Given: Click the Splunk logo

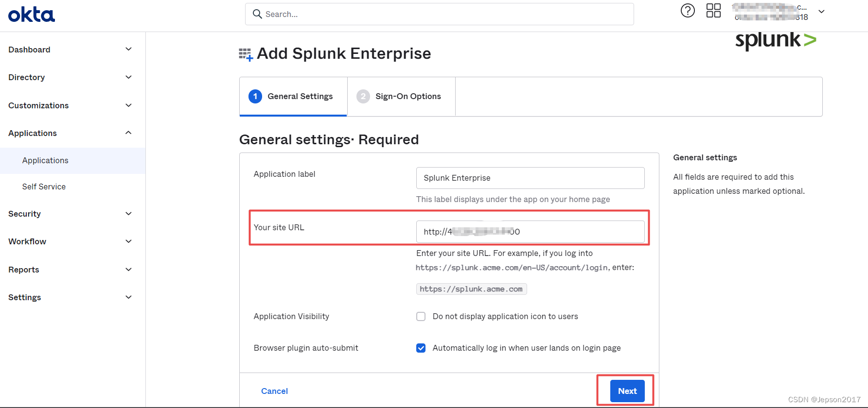Looking at the screenshot, I should 776,41.
